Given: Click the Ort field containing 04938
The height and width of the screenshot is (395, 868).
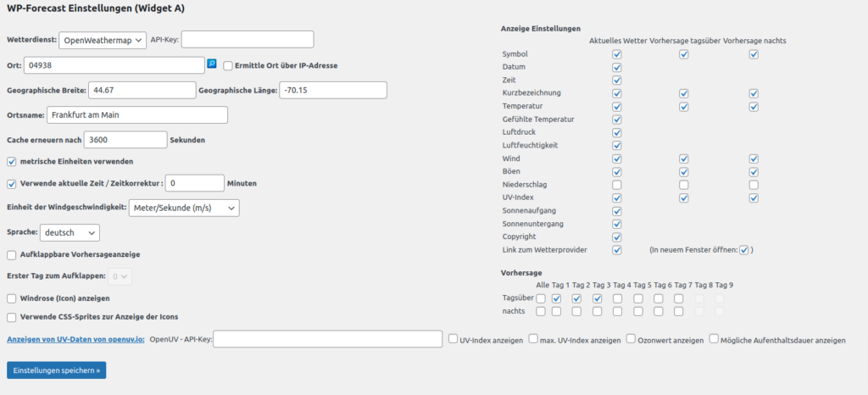Looking at the screenshot, I should pos(114,65).
